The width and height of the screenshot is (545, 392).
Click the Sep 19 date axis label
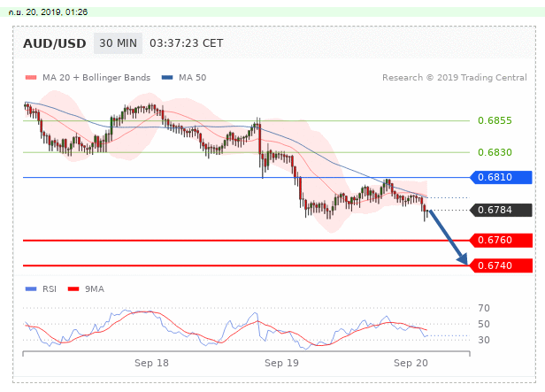point(281,363)
